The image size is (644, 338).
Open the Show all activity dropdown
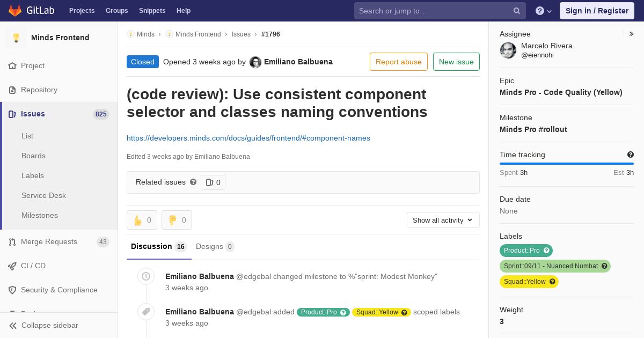point(443,220)
